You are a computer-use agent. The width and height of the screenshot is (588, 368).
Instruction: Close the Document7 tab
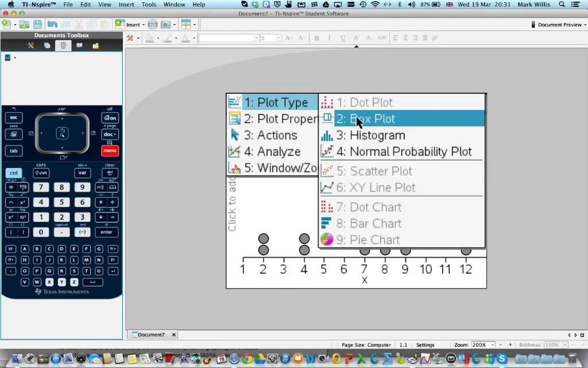[x=174, y=335]
